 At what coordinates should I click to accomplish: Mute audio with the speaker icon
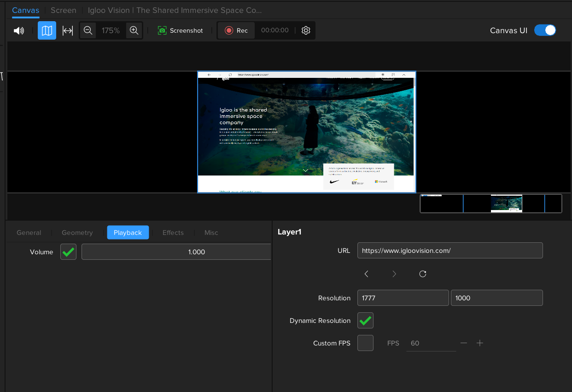18,31
